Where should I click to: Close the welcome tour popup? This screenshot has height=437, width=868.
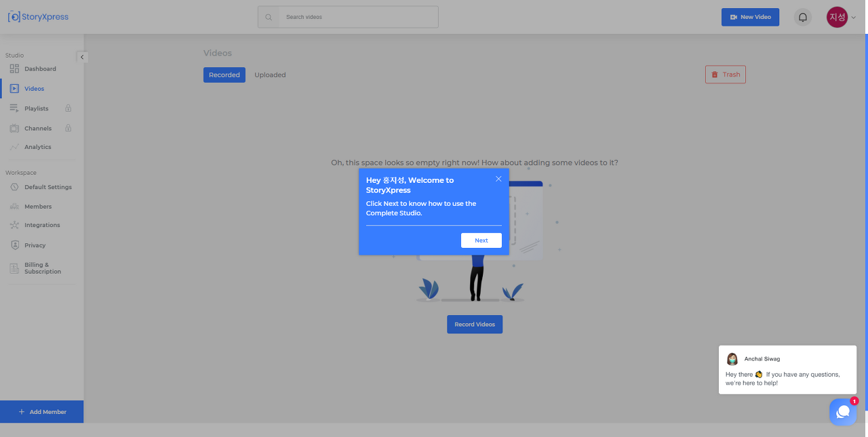click(498, 179)
